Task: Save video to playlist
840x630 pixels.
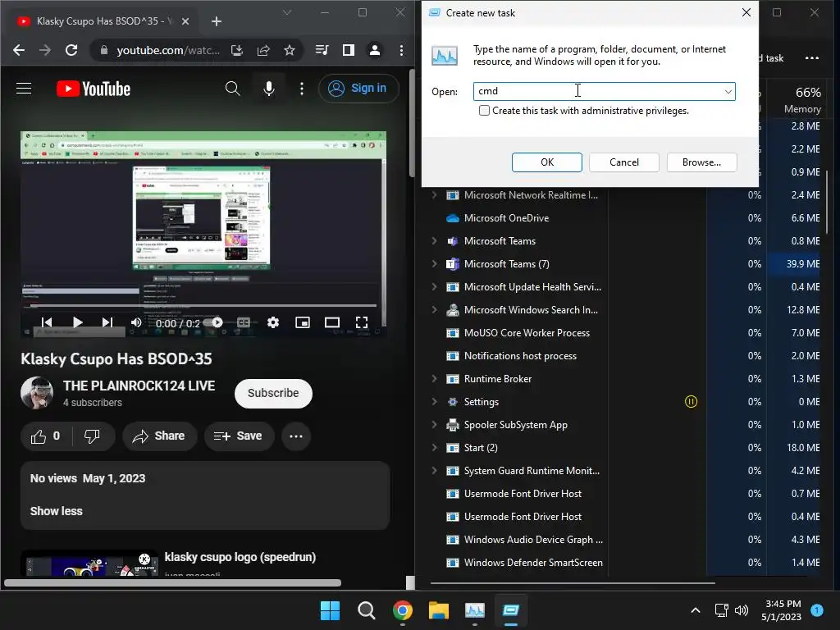Action: (x=239, y=436)
